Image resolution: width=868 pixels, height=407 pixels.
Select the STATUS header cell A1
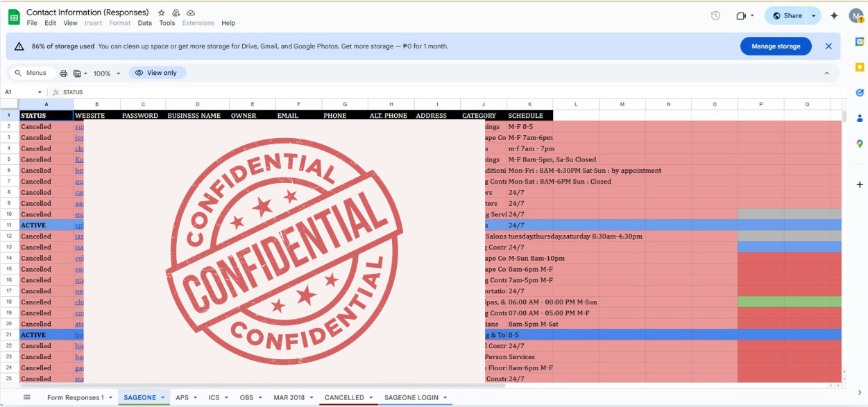46,115
